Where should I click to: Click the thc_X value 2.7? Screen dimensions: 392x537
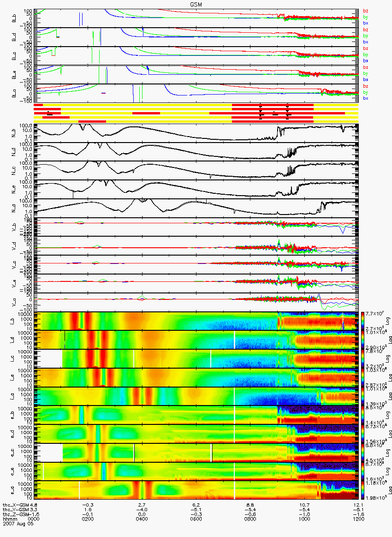(x=142, y=505)
